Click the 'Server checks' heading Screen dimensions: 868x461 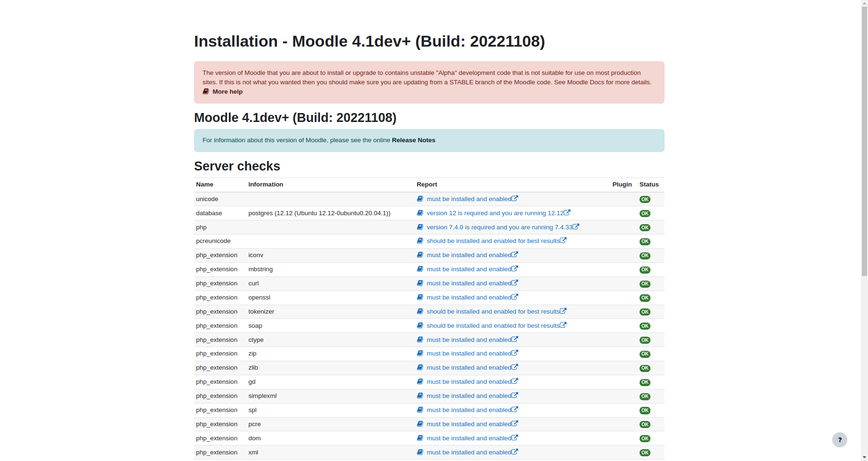(x=237, y=166)
